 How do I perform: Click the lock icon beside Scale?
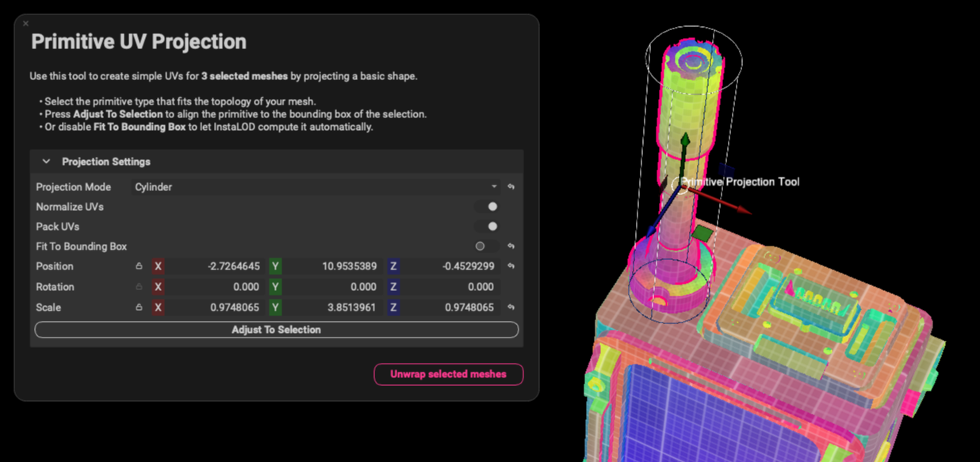point(137,307)
